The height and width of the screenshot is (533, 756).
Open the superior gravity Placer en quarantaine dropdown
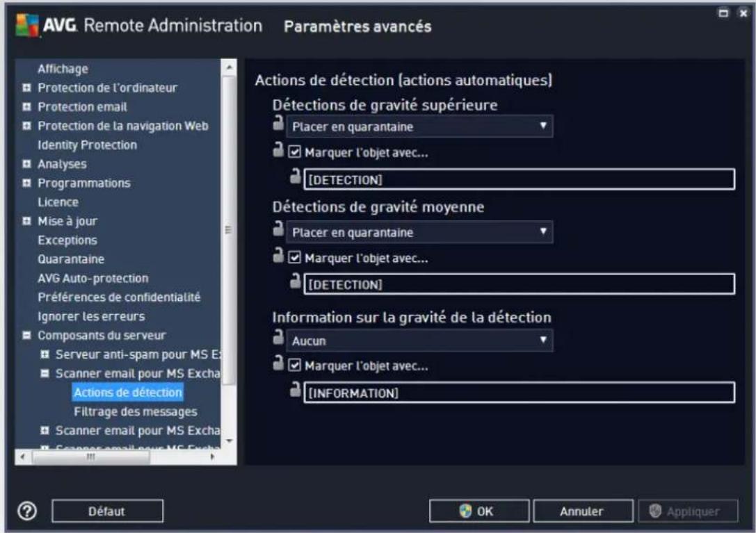point(419,126)
